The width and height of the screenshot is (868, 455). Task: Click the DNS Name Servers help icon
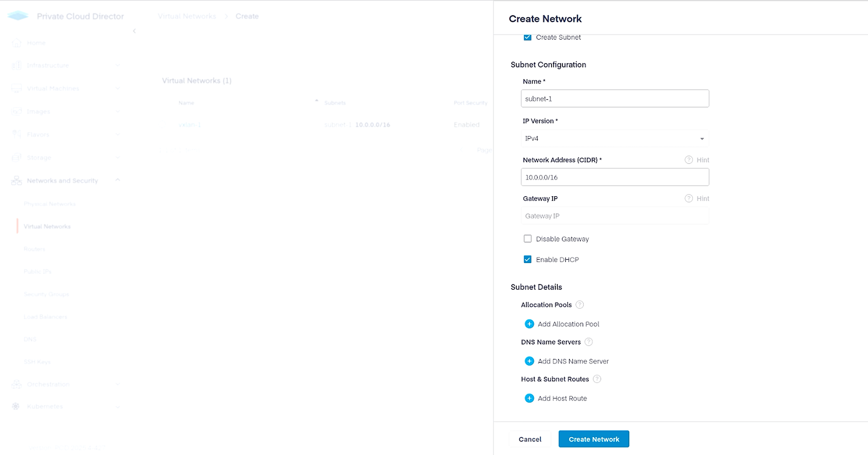[588, 342]
